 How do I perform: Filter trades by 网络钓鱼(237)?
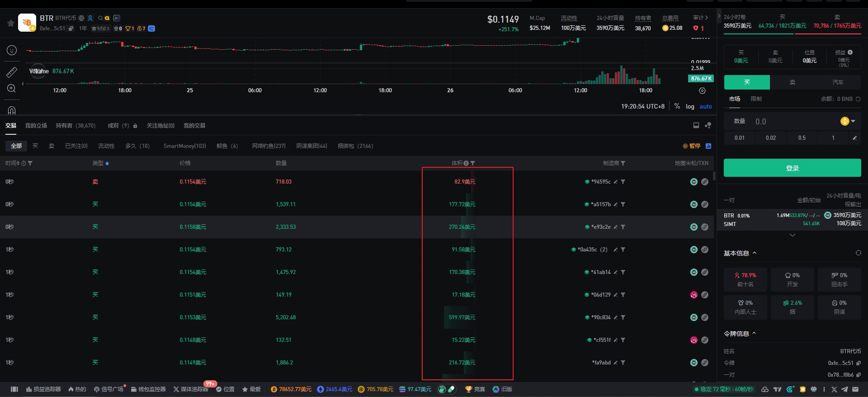[269, 146]
